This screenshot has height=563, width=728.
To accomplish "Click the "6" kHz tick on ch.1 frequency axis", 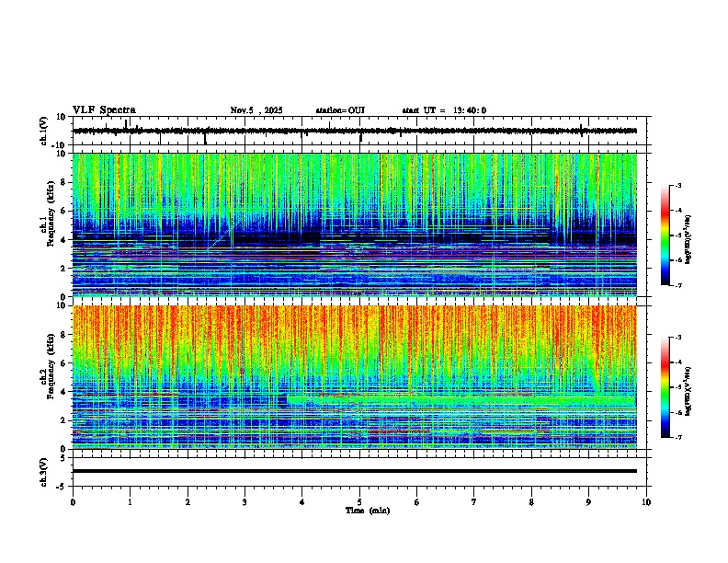I will (64, 212).
